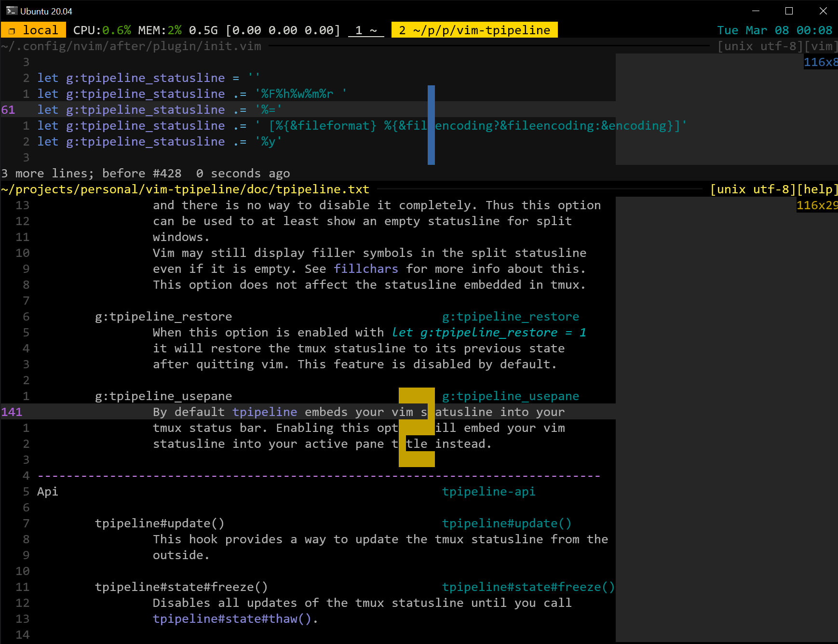Follow the tpipeline link in usepane description

click(265, 412)
